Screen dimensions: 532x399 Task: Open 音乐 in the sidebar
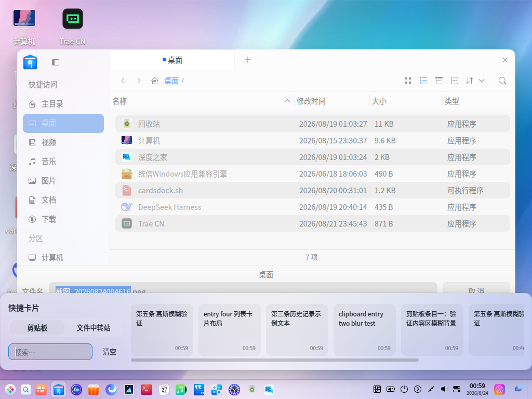pyautogui.click(x=63, y=162)
